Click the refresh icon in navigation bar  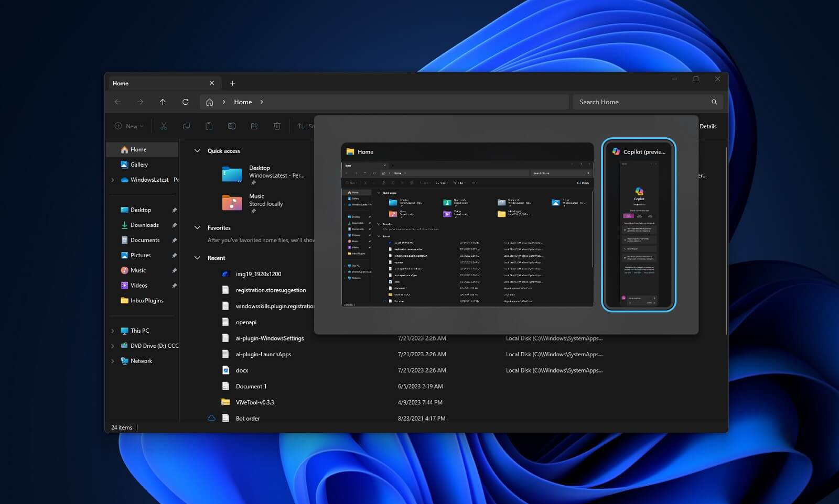click(x=185, y=102)
